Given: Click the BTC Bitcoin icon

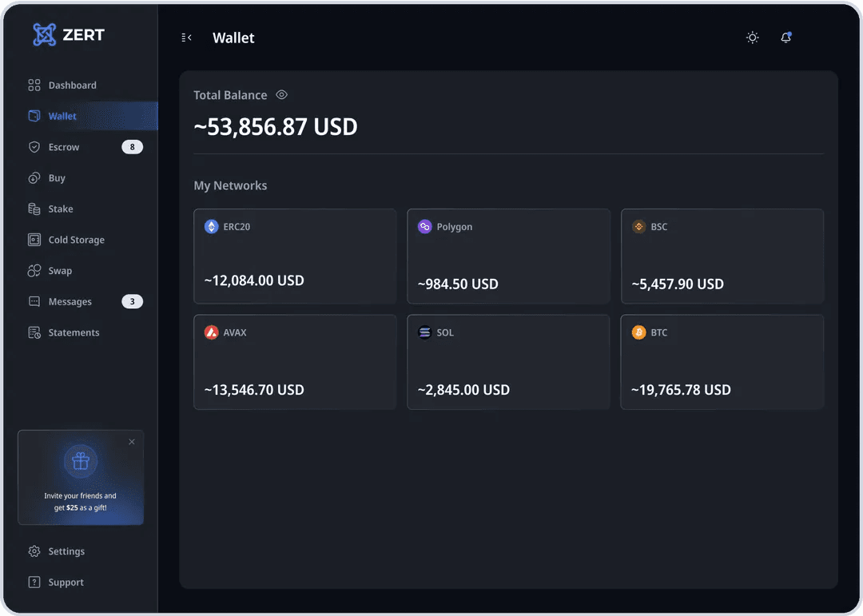Looking at the screenshot, I should (638, 332).
